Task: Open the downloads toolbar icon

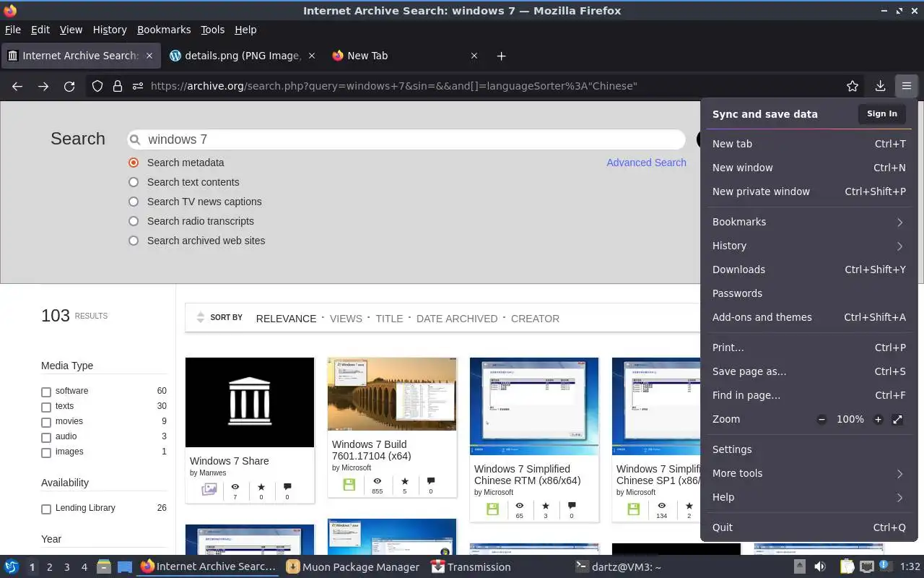Action: [880, 86]
